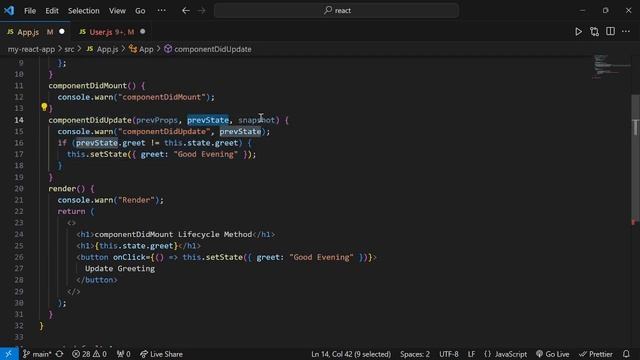Select src folder in the breadcrumb
Image resolution: width=640 pixels, height=360 pixels.
coord(69,49)
